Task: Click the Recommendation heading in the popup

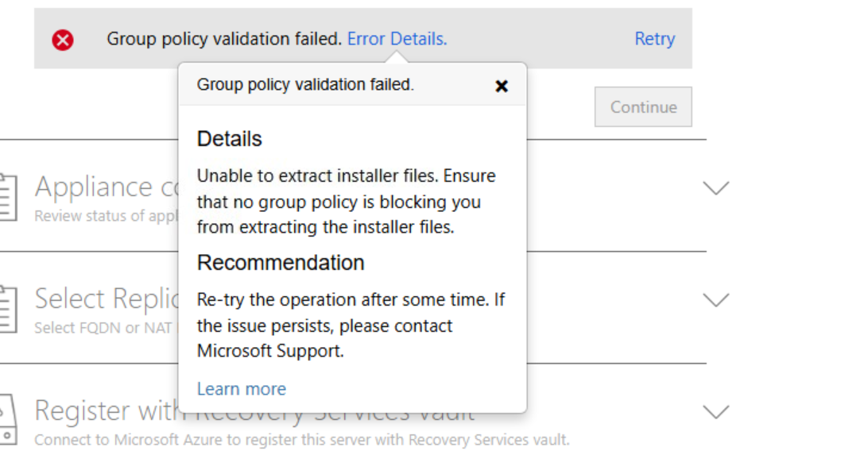Action: point(281,263)
